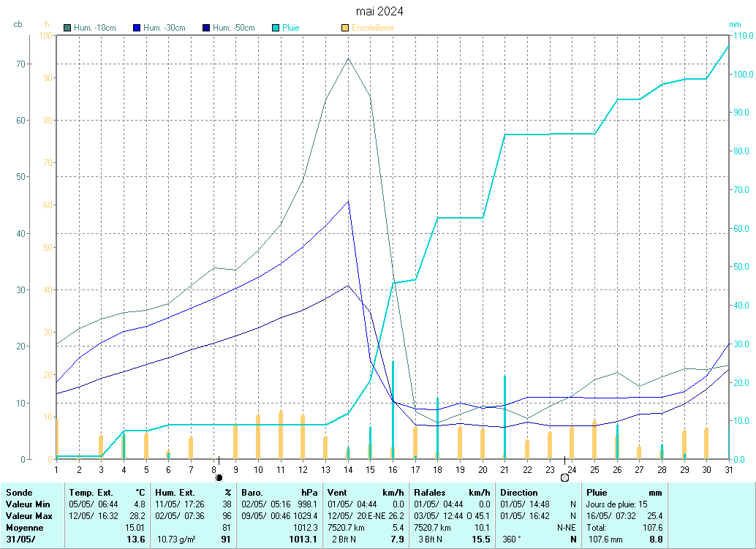
Task: Click the 'Direction' column header
Action: pyautogui.click(x=518, y=493)
